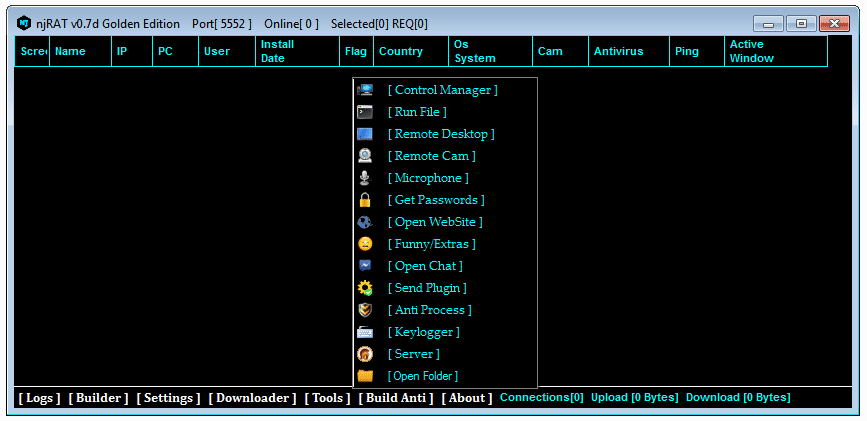Screen dimensions: 867x421
Task: Click the Os System column header
Action: (x=490, y=51)
